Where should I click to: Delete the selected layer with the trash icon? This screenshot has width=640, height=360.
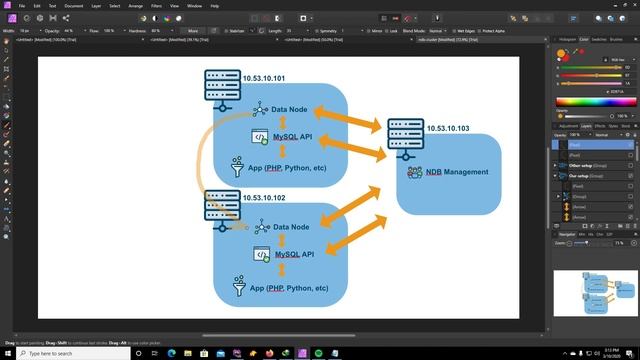point(635,226)
